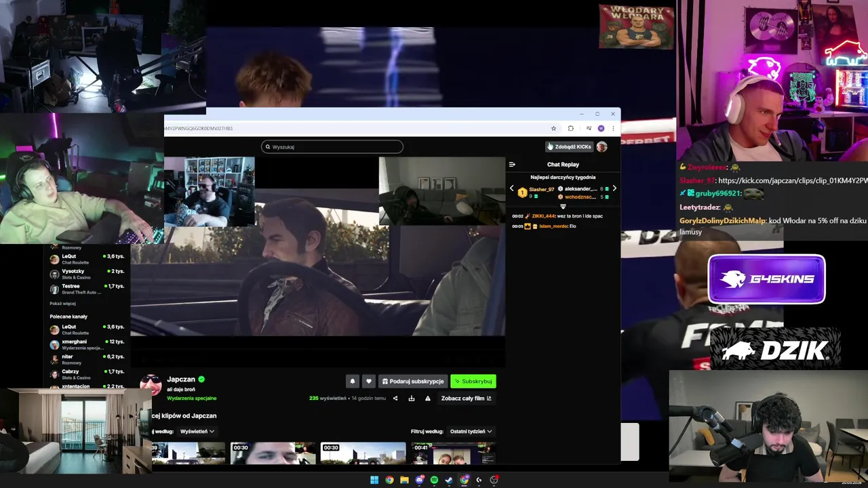Open the Ostatni tydzień filter dropdown
Image resolution: width=868 pixels, height=488 pixels.
(x=471, y=431)
